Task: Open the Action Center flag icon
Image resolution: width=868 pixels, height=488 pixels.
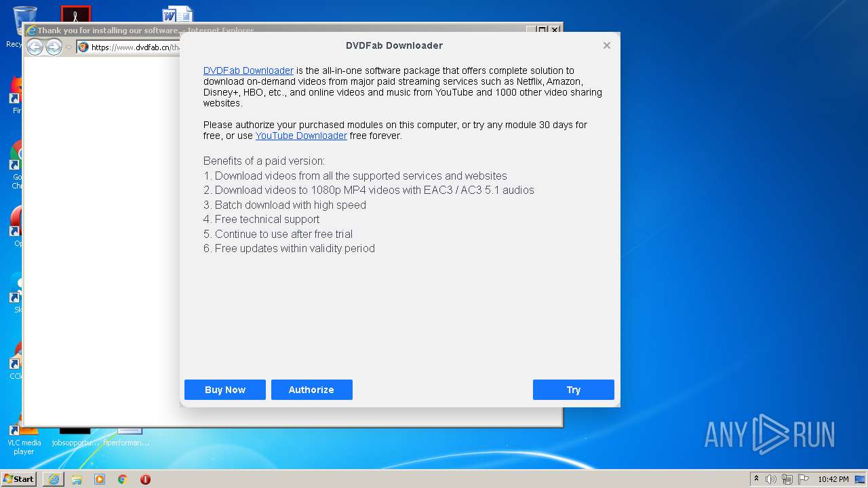Action: tap(804, 479)
